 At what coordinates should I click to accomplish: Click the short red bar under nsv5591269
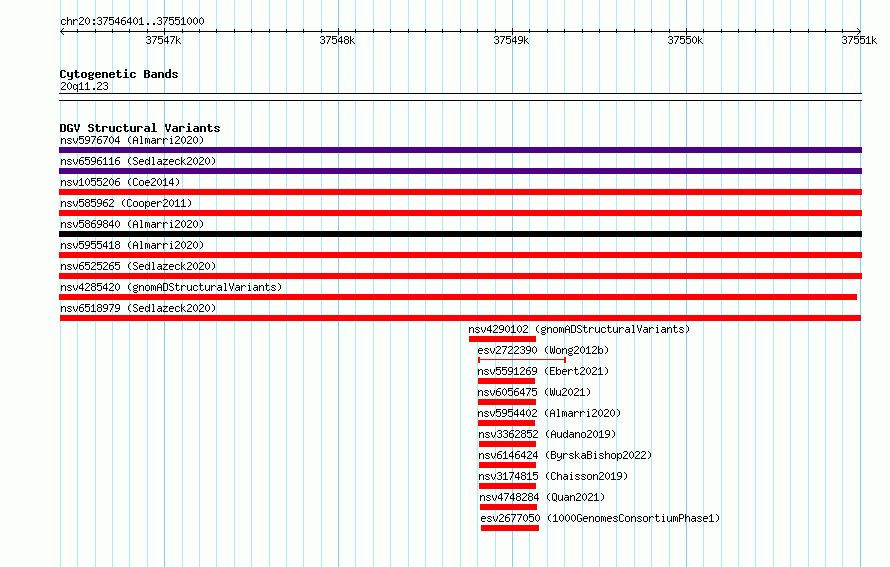coord(506,381)
